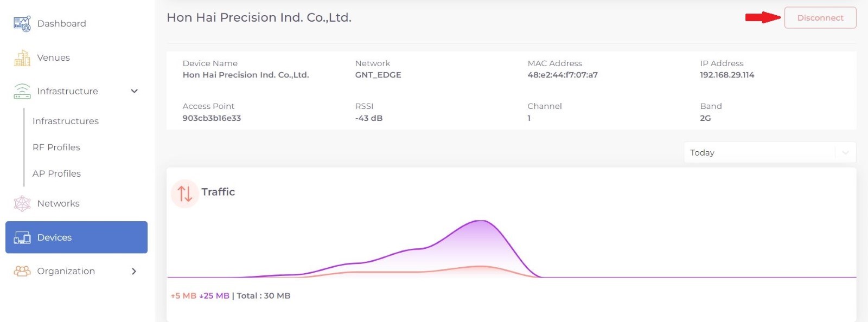Open the Infrastructures submenu item

click(66, 121)
